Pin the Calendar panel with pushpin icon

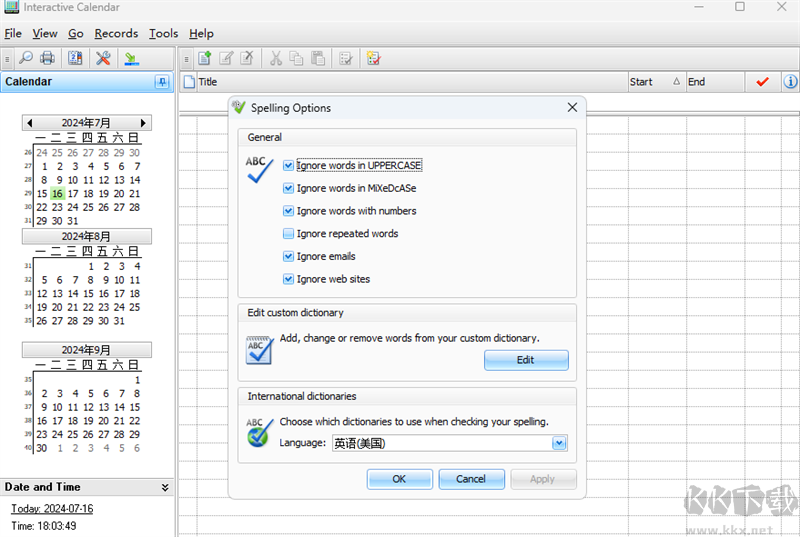(162, 82)
